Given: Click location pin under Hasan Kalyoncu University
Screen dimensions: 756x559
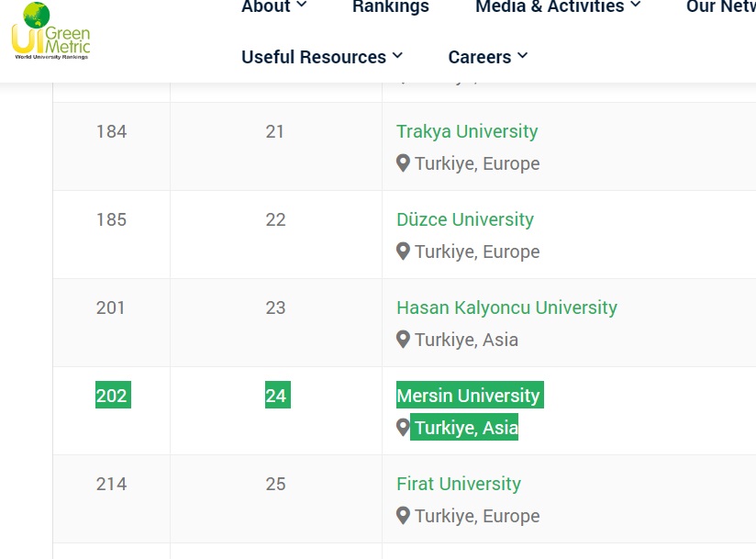Looking at the screenshot, I should pos(403,340).
